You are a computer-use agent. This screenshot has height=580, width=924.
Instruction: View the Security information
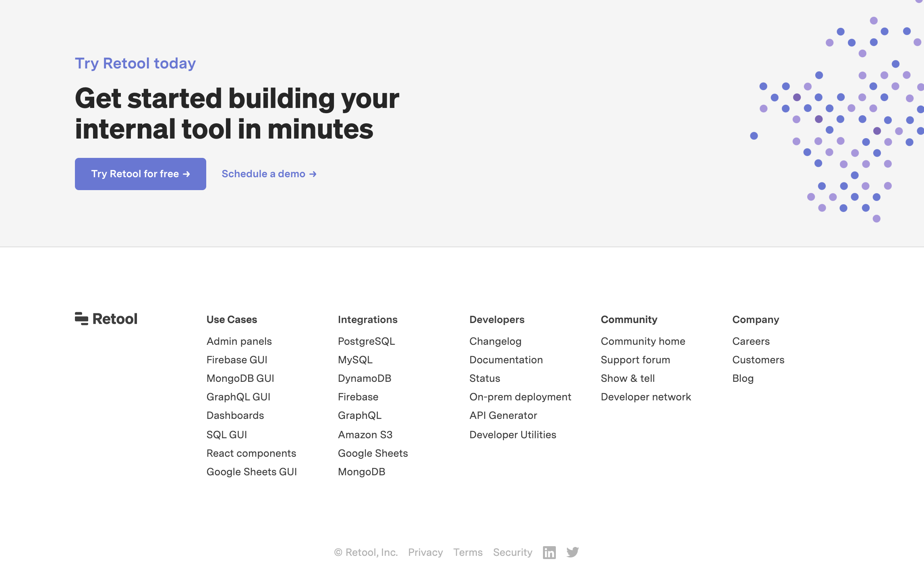(512, 552)
